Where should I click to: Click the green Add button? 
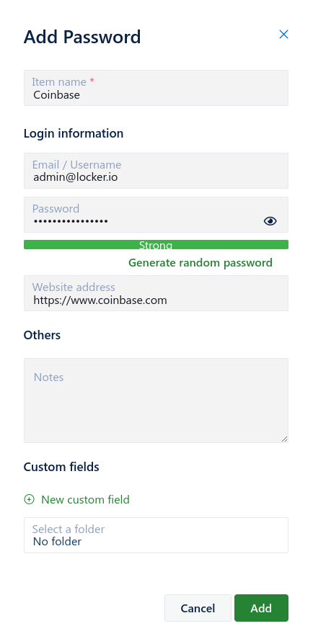pos(261,608)
